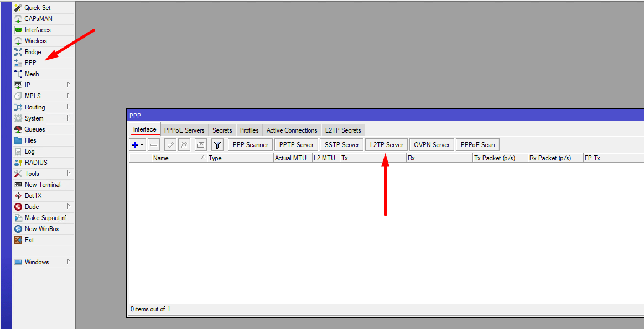Click the RADIUS icon
The image size is (644, 329).
tap(18, 163)
